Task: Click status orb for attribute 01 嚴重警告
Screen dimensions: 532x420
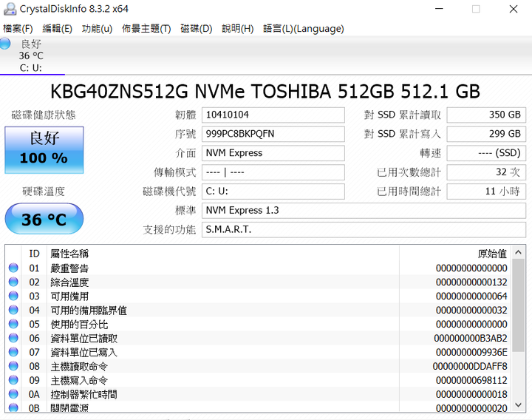Action: [13, 268]
